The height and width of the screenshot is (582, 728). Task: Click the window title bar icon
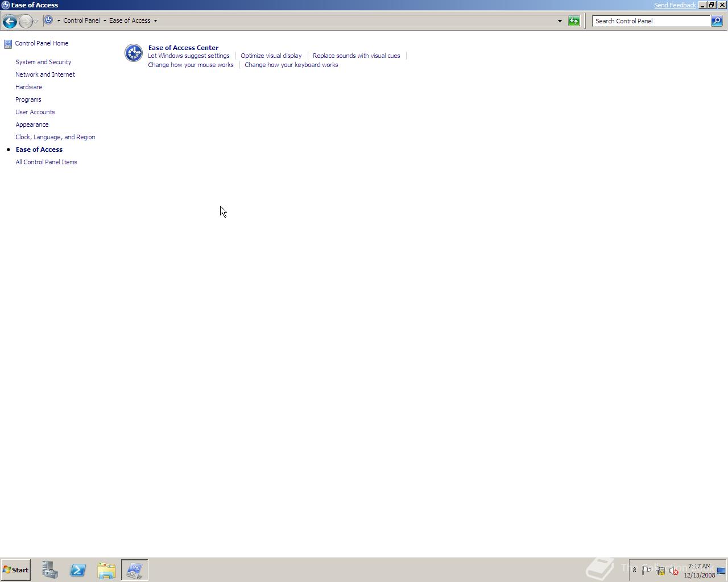point(5,5)
